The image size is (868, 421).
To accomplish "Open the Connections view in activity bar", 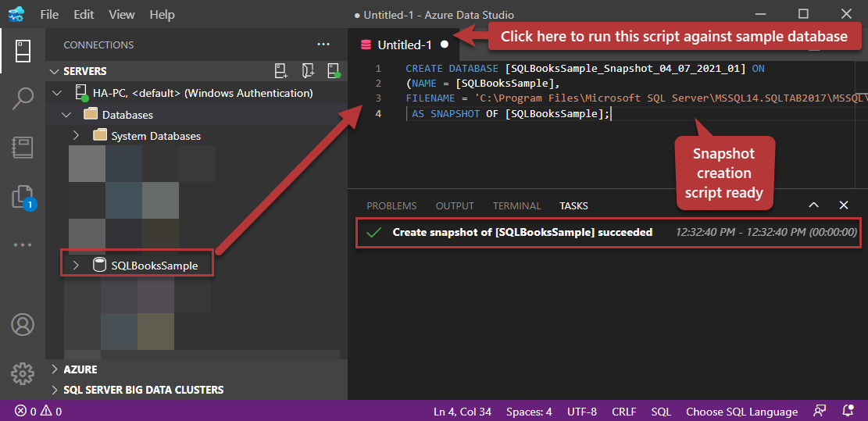I will click(22, 50).
